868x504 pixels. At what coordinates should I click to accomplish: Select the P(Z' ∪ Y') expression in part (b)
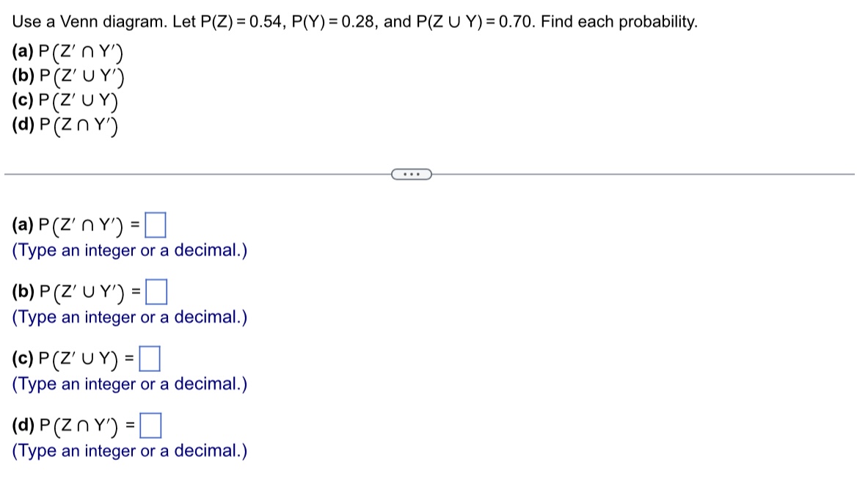click(x=83, y=289)
